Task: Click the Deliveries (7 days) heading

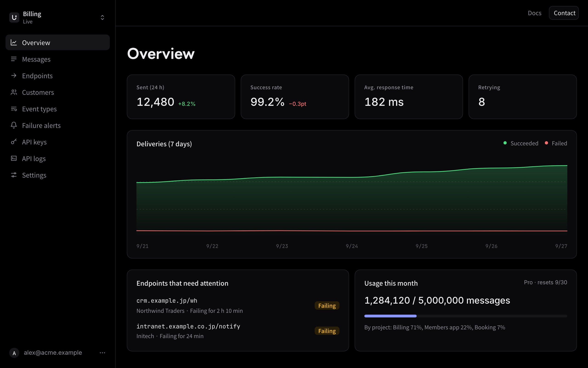Action: (x=164, y=144)
